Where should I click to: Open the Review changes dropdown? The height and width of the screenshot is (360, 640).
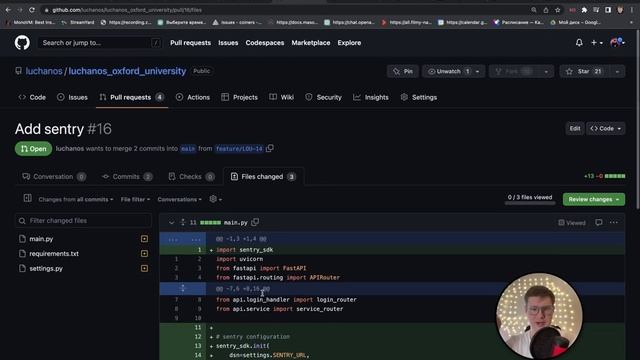593,199
